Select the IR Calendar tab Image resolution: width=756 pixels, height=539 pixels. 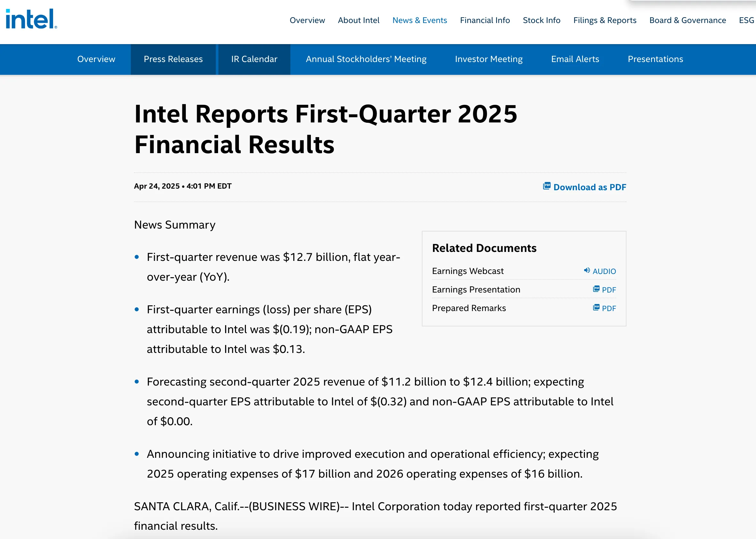pos(254,59)
